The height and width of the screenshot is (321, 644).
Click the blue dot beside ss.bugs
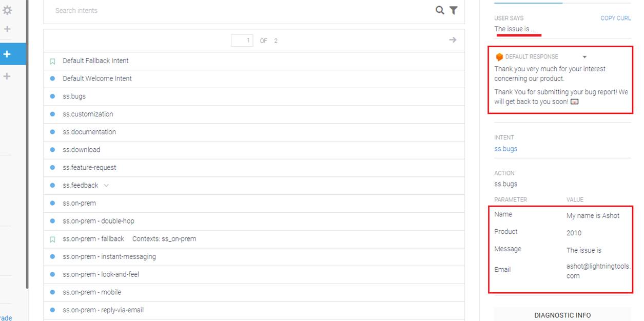coord(52,96)
